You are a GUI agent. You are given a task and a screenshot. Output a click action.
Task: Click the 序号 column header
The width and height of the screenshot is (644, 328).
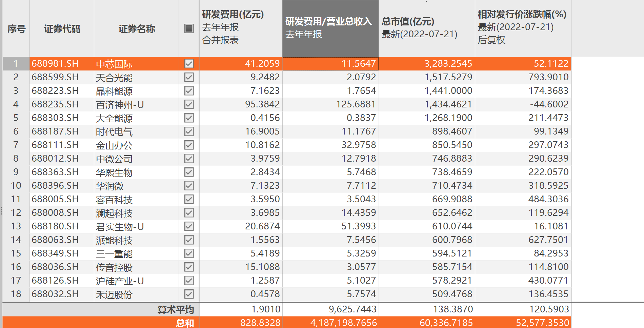pos(16,29)
